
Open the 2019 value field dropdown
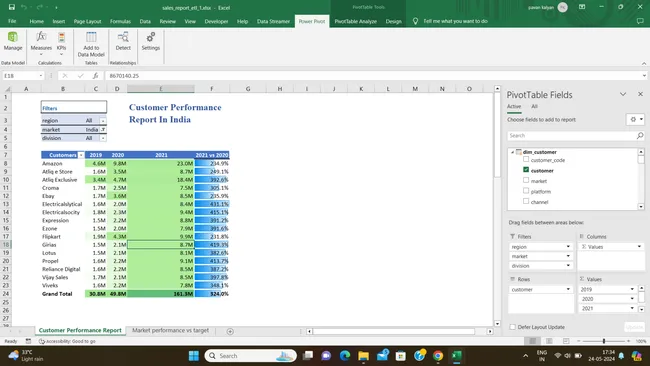pos(632,289)
